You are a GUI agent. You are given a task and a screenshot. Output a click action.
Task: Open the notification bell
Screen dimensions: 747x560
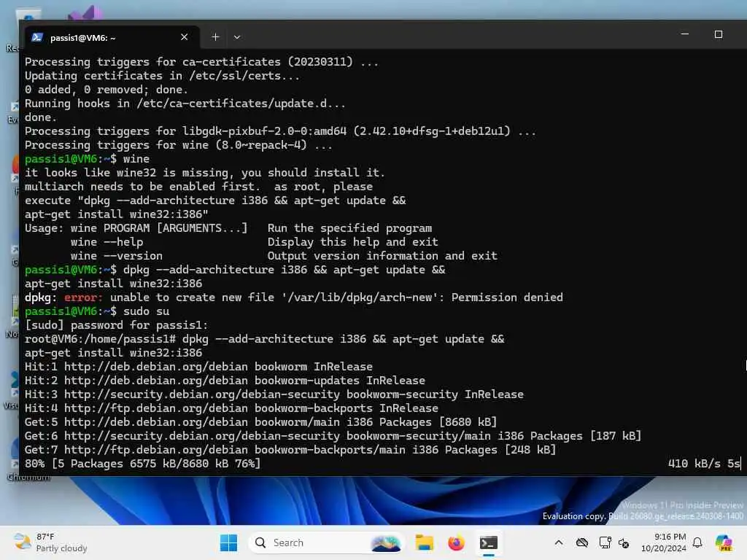(x=697, y=542)
